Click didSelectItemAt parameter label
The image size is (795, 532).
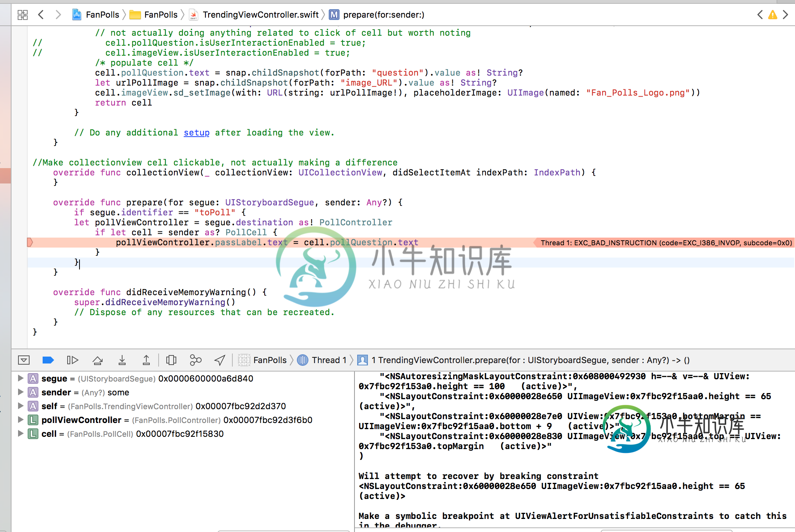tap(432, 173)
